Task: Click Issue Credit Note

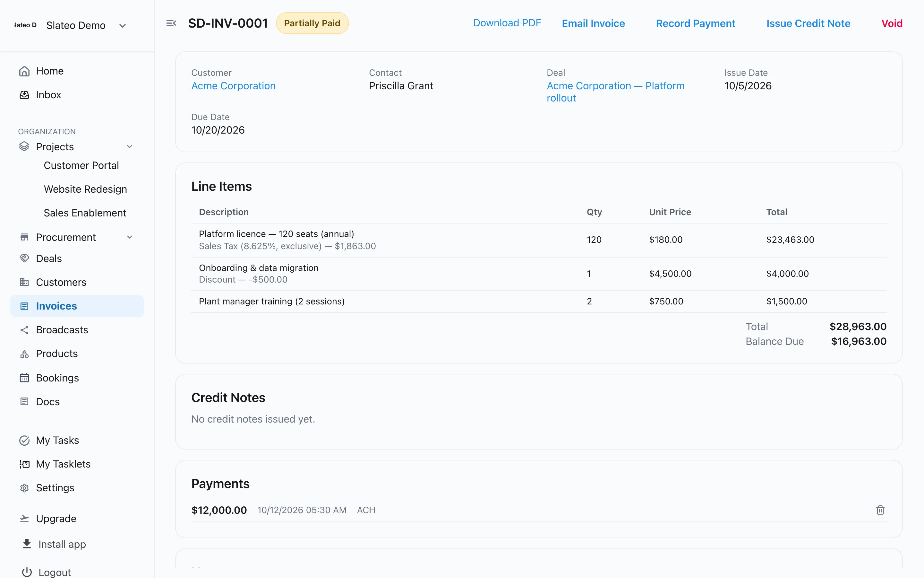Action: 808,23
